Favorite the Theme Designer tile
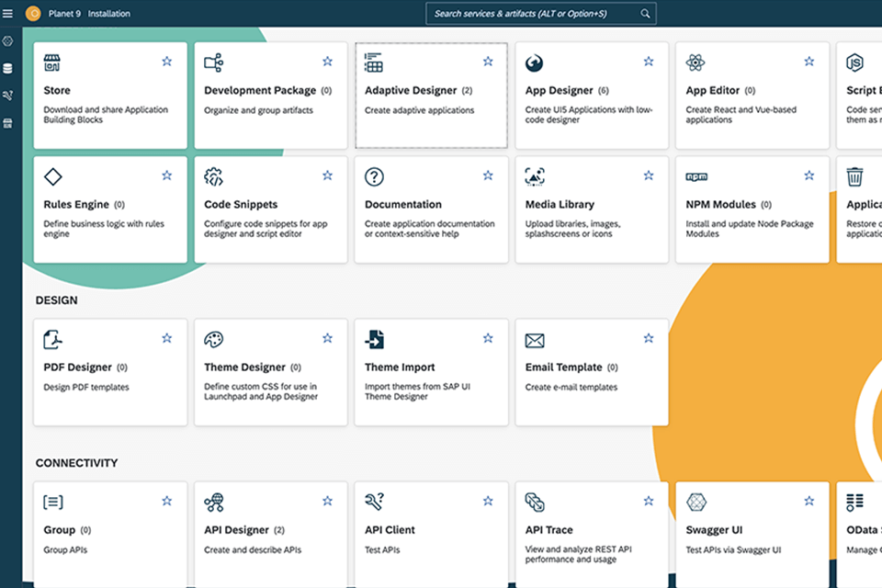The width and height of the screenshot is (882, 588). 327,338
